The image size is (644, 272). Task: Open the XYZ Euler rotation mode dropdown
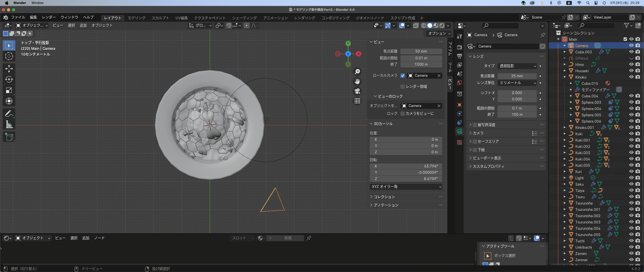[x=406, y=187]
